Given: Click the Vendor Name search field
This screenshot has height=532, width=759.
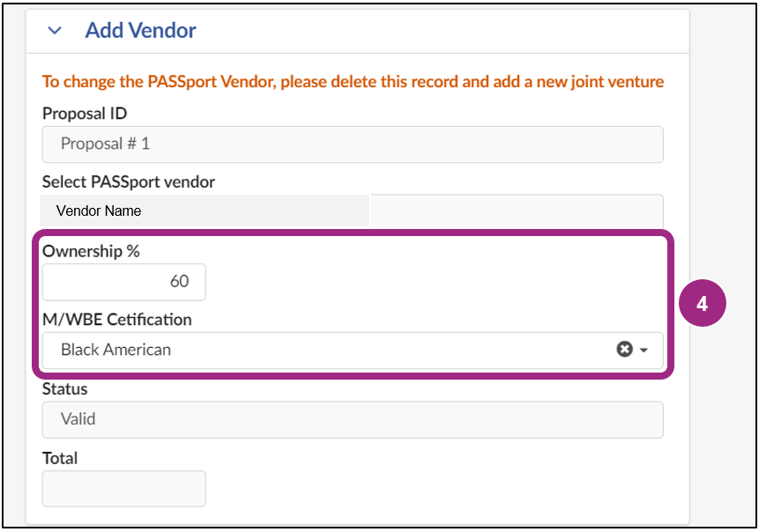Looking at the screenshot, I should tap(205, 211).
